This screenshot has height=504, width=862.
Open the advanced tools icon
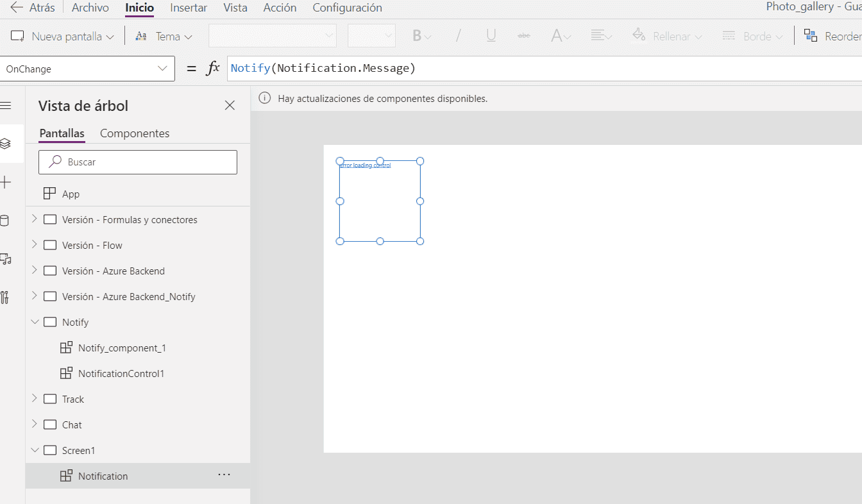point(5,297)
